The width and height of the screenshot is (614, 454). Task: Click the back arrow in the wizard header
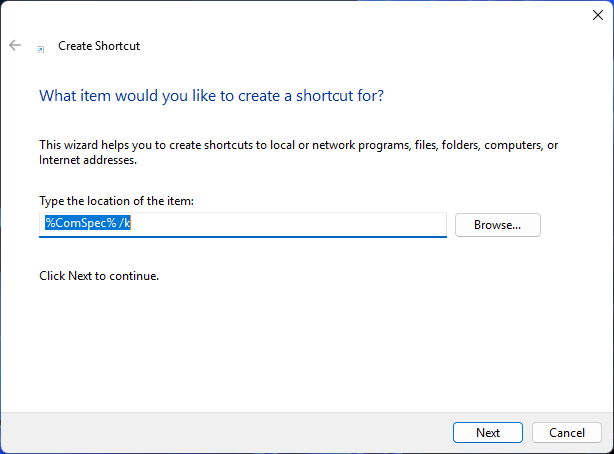click(x=15, y=46)
